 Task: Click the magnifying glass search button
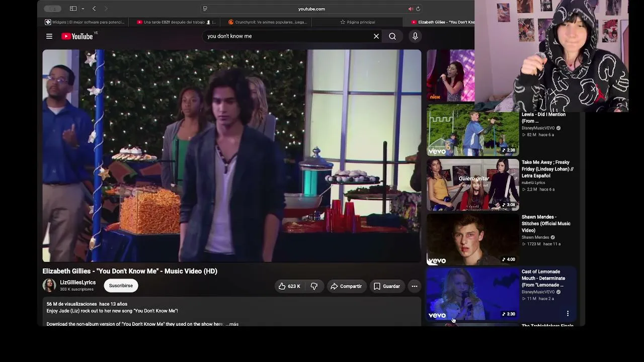(x=392, y=36)
